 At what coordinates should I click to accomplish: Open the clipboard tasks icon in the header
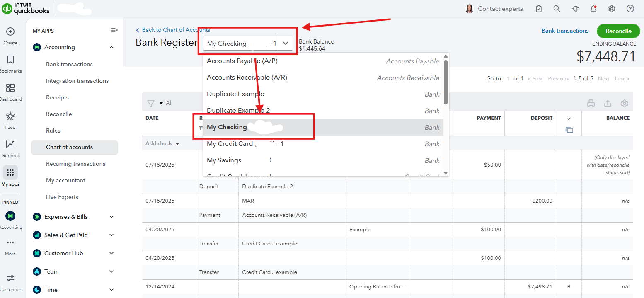[x=539, y=9]
